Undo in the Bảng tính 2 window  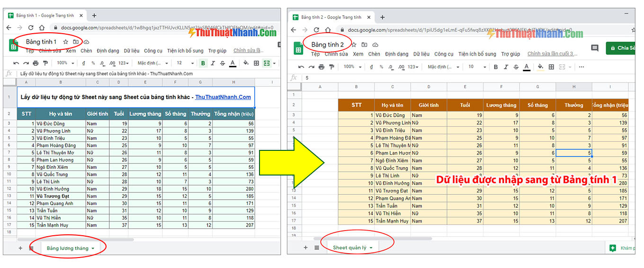(x=302, y=67)
